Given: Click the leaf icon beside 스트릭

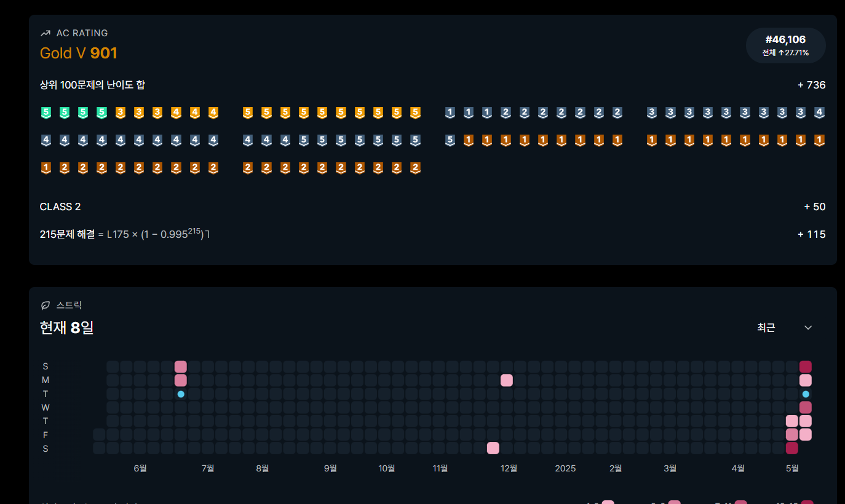Looking at the screenshot, I should (x=45, y=305).
